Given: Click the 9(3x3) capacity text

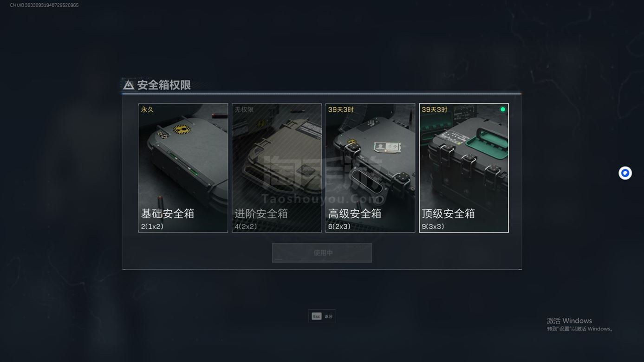Looking at the screenshot, I should 433,226.
